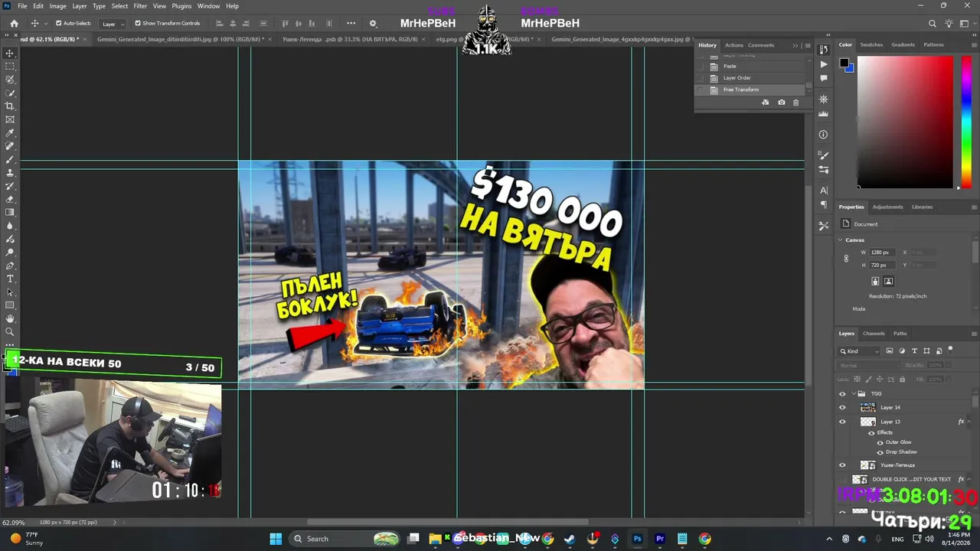Open the Image menu

pos(58,6)
